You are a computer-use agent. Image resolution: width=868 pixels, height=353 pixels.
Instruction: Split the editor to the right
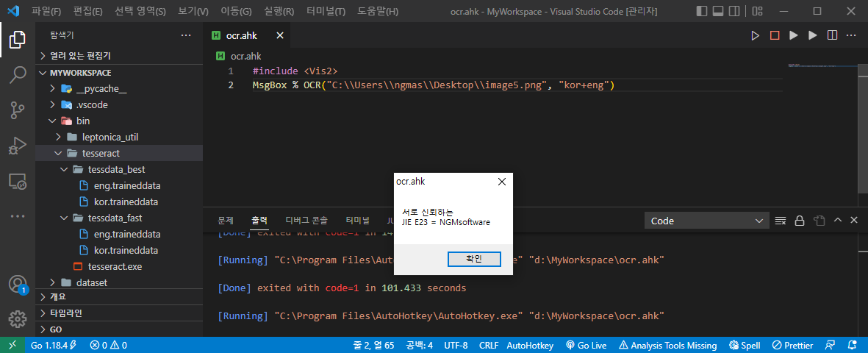pos(832,35)
